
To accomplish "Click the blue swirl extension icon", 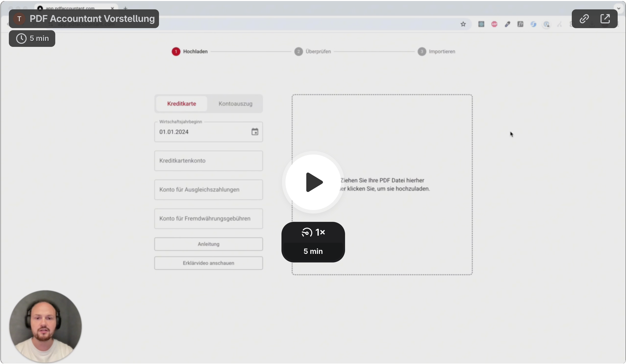I will 533,24.
